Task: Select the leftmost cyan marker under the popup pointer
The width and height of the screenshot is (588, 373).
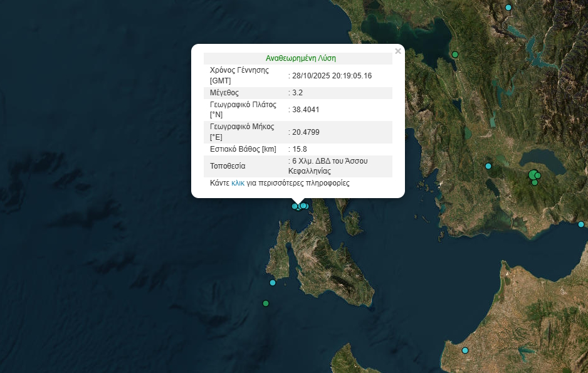Action: coord(295,206)
